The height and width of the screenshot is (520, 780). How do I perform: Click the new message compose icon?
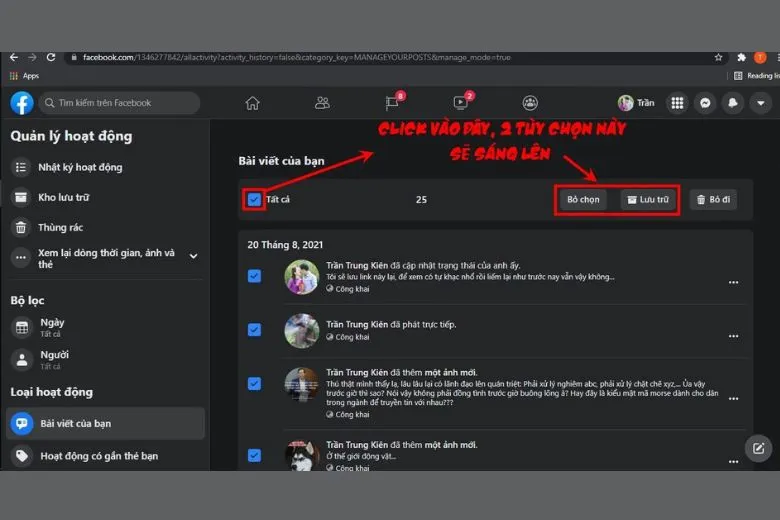click(x=758, y=448)
